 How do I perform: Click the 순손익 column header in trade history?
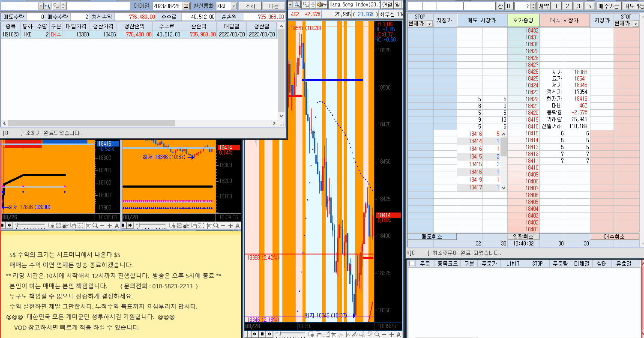[199, 26]
